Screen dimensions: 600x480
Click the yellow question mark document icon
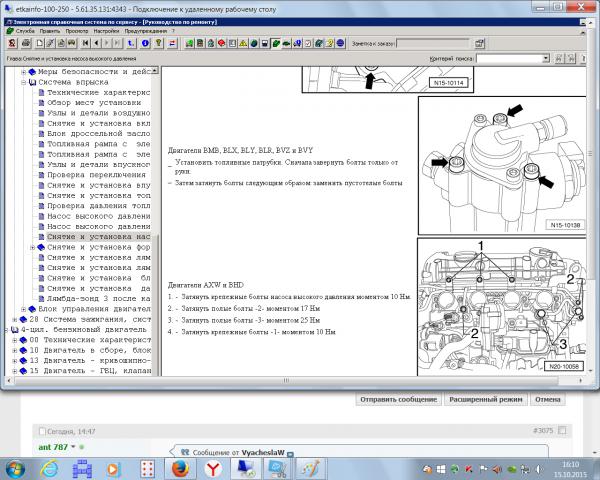tap(329, 43)
